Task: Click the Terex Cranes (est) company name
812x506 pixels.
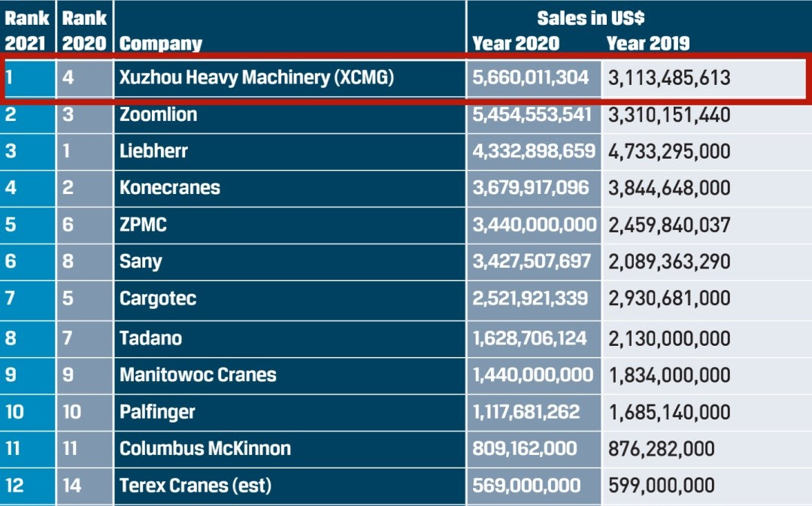Action: point(195,486)
